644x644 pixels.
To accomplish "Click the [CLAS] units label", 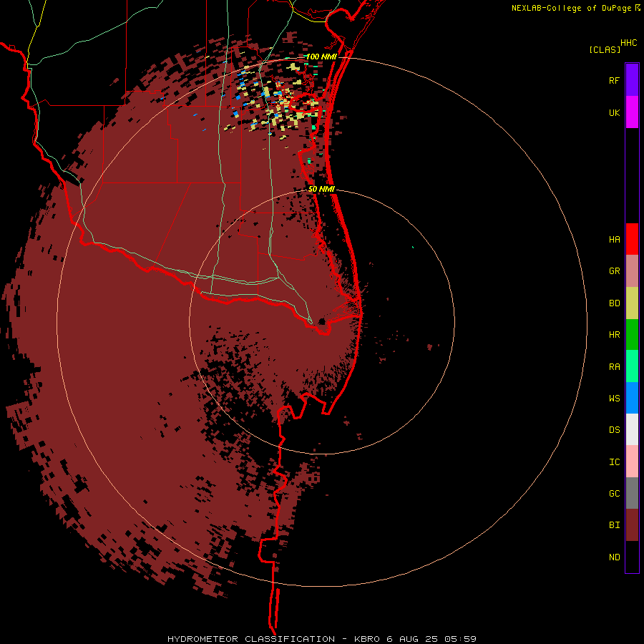I will tap(604, 49).
